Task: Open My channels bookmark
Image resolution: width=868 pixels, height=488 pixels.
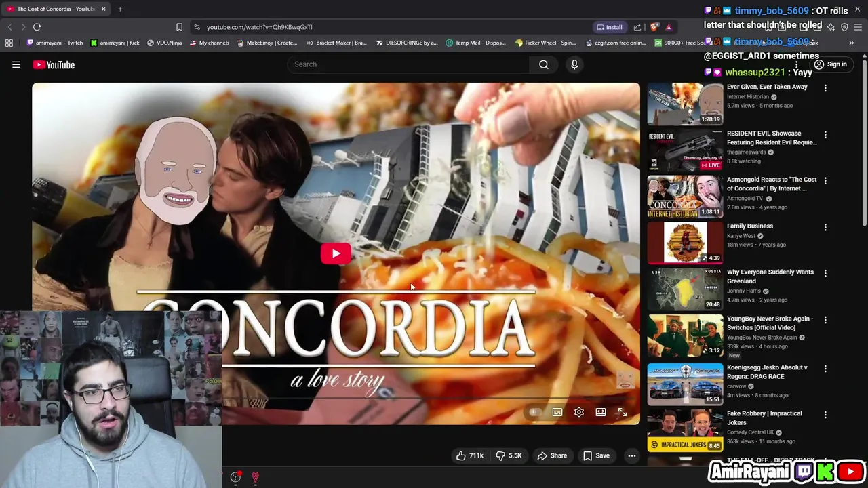Action: coord(210,43)
